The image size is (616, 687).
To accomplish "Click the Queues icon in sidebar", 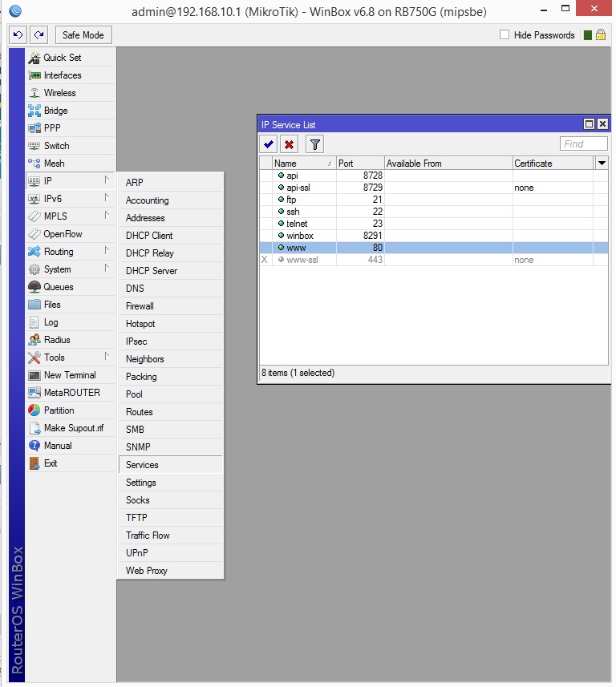I will coord(34,287).
